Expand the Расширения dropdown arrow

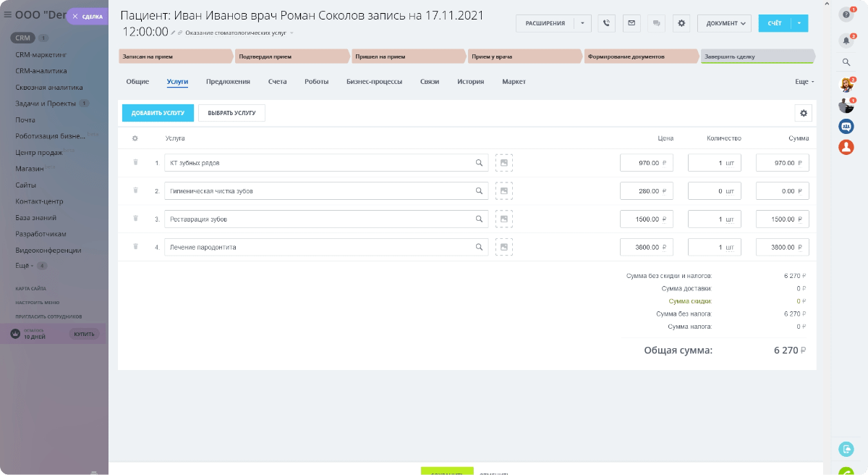click(x=583, y=23)
